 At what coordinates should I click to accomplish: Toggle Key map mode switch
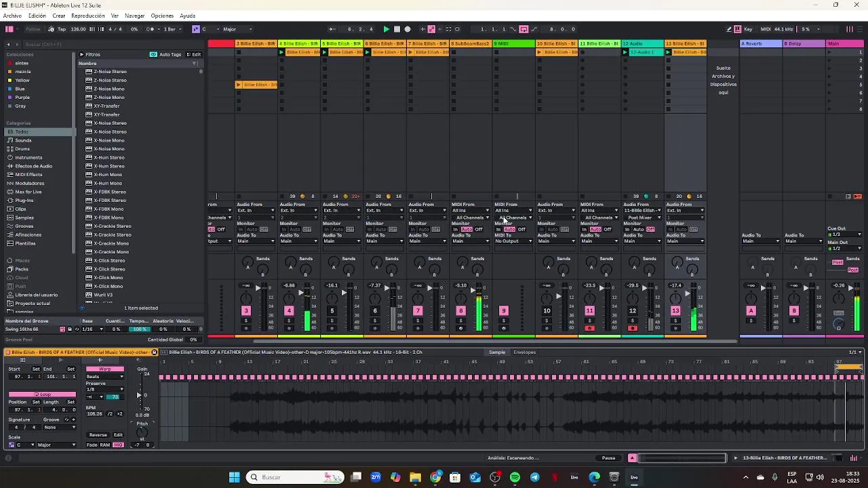click(x=748, y=29)
